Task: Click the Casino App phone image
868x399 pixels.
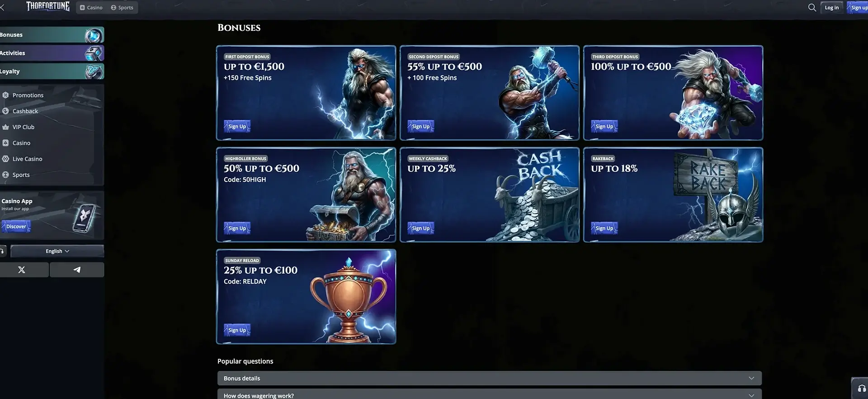Action: point(85,218)
